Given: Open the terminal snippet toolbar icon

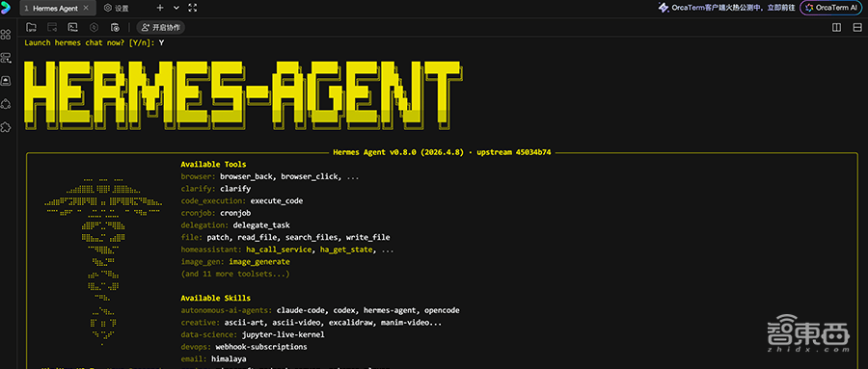Looking at the screenshot, I should click(72, 27).
